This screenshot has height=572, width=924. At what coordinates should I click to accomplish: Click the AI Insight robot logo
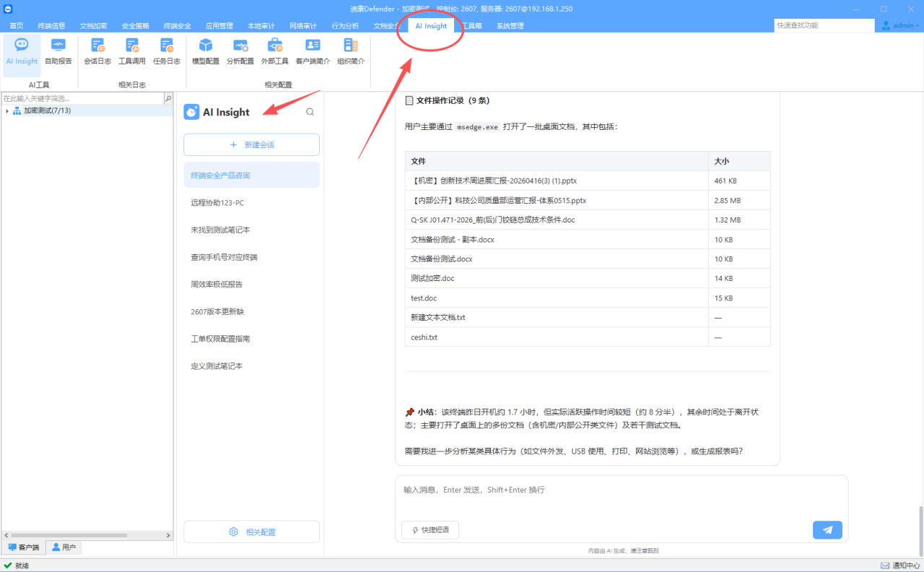191,112
